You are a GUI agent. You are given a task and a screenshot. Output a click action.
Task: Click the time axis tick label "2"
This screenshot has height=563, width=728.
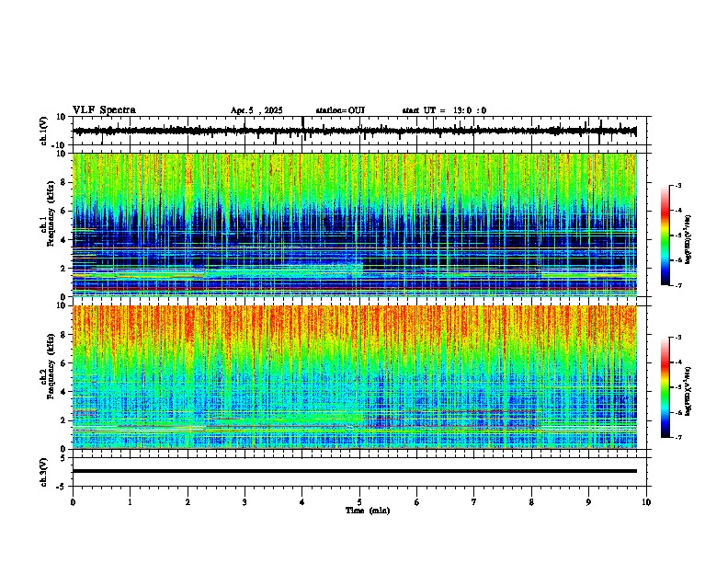188,502
